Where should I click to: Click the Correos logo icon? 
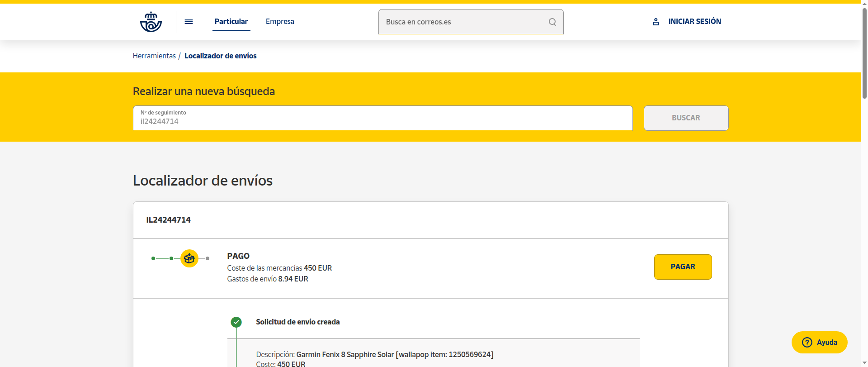coord(151,22)
